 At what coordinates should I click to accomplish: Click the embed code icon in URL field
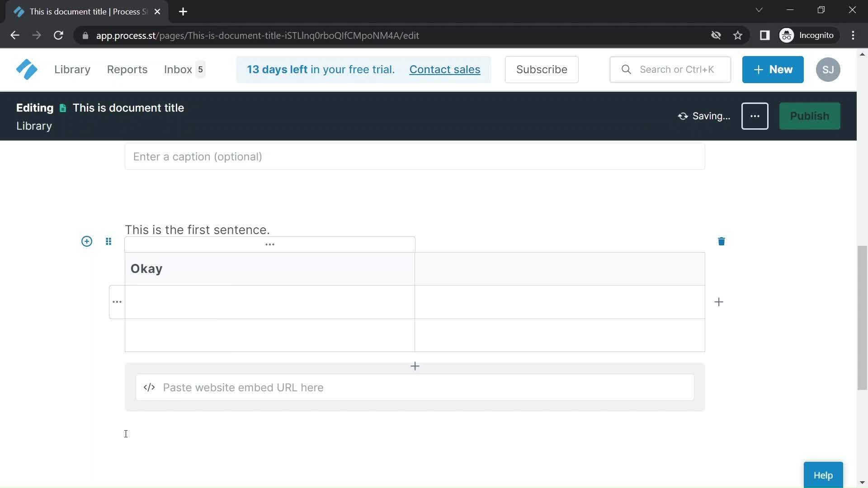point(149,387)
